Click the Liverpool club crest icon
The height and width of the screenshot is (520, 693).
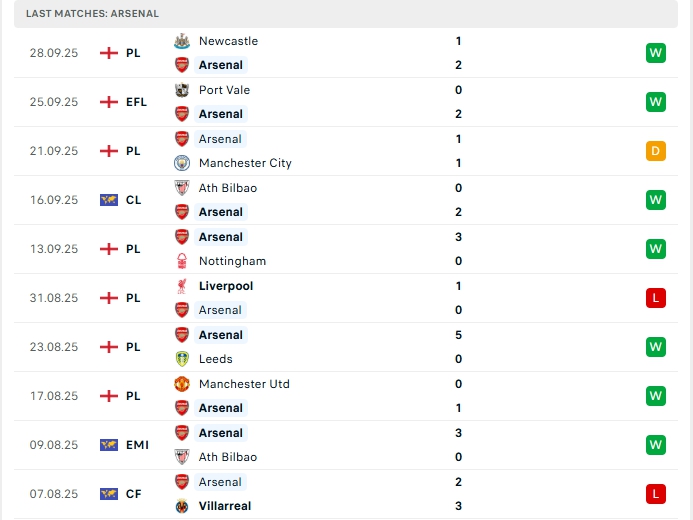point(182,286)
